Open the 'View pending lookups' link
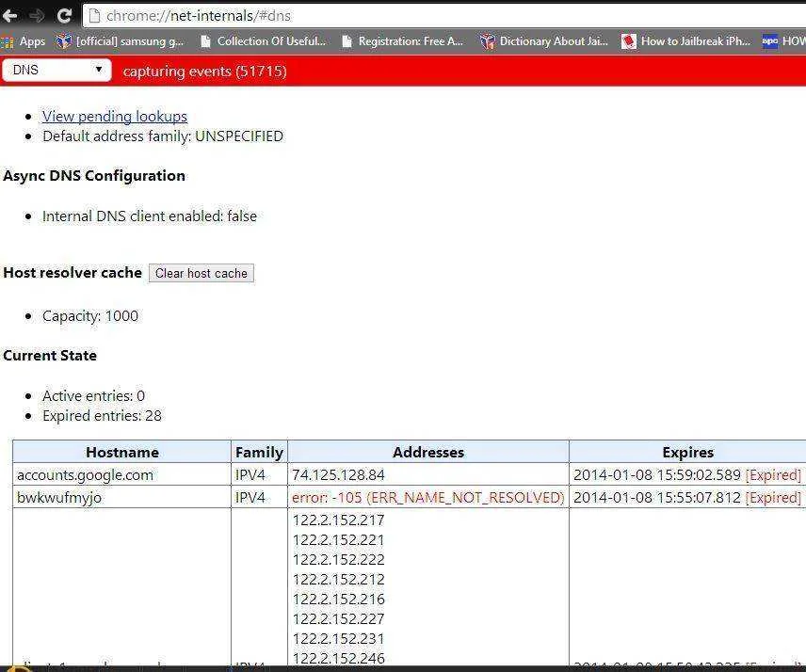The image size is (806, 672). [x=115, y=117]
